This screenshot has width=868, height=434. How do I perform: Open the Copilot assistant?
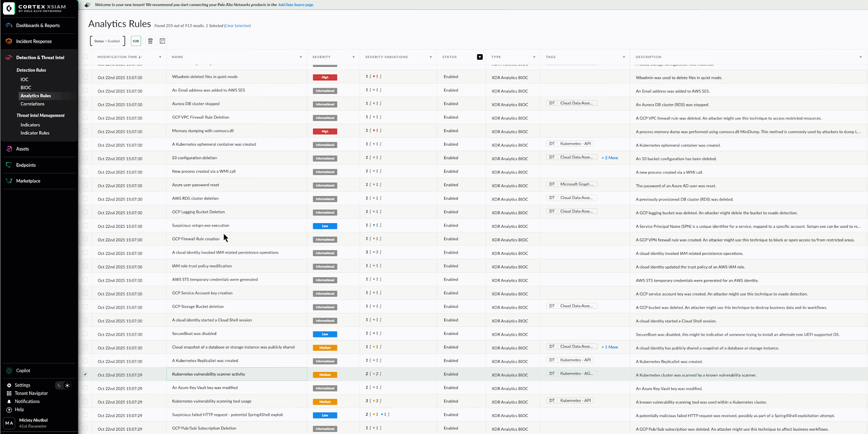(23, 370)
